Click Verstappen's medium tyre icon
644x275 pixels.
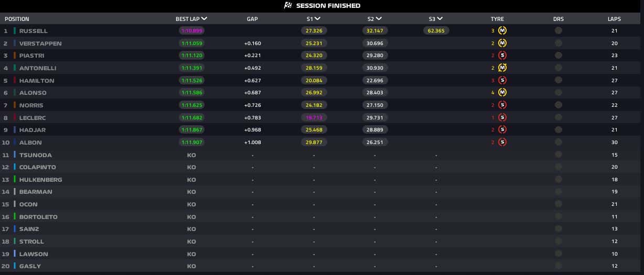point(502,43)
